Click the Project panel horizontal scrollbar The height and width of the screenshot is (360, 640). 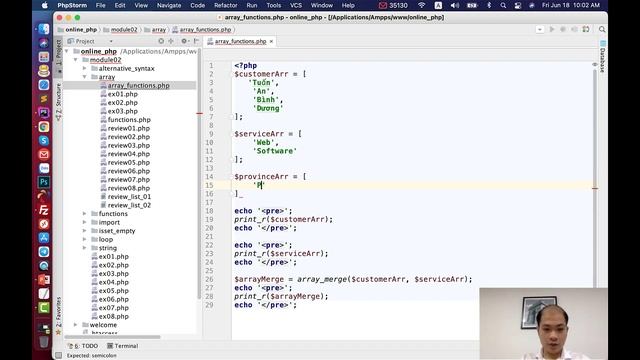112,337
